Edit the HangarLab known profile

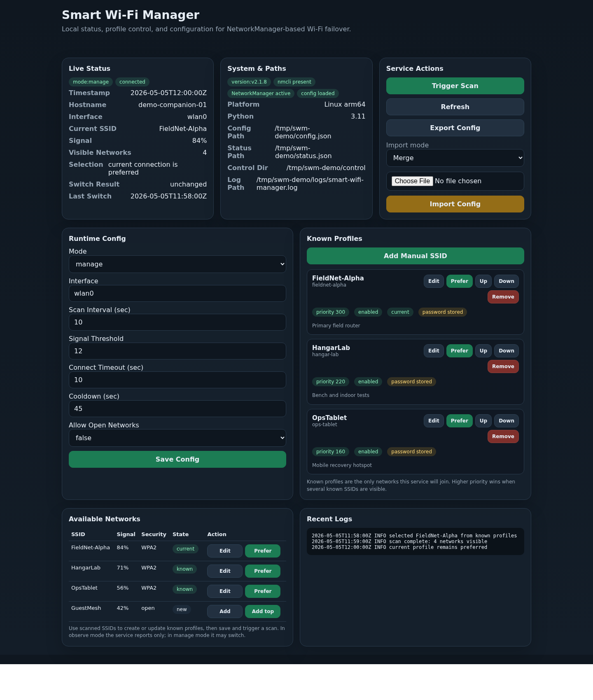coord(434,351)
